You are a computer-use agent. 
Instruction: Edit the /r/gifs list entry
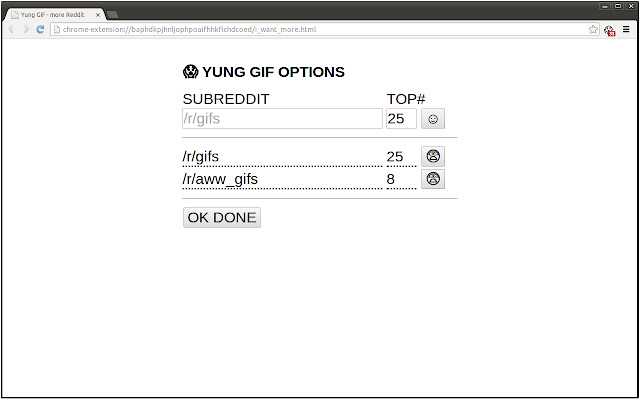pos(282,157)
